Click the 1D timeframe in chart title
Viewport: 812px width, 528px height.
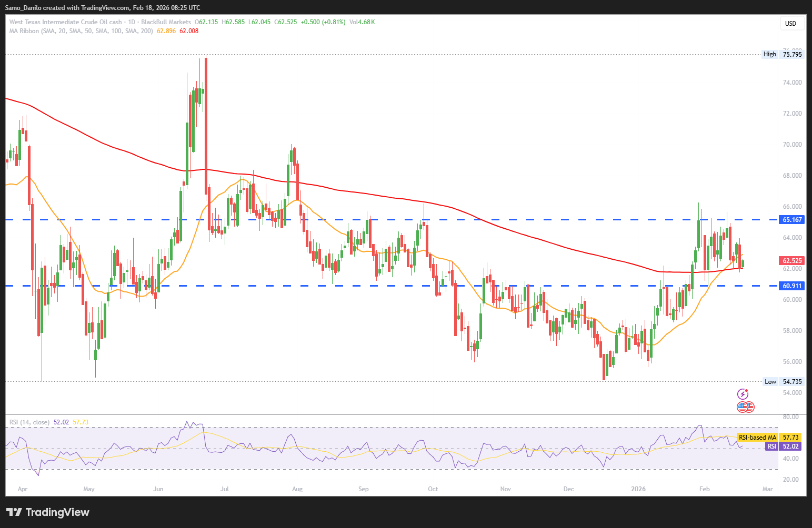coord(132,22)
